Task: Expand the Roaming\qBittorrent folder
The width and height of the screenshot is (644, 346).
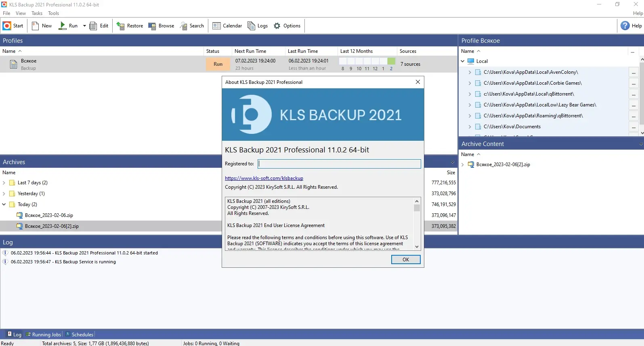Action: point(470,116)
